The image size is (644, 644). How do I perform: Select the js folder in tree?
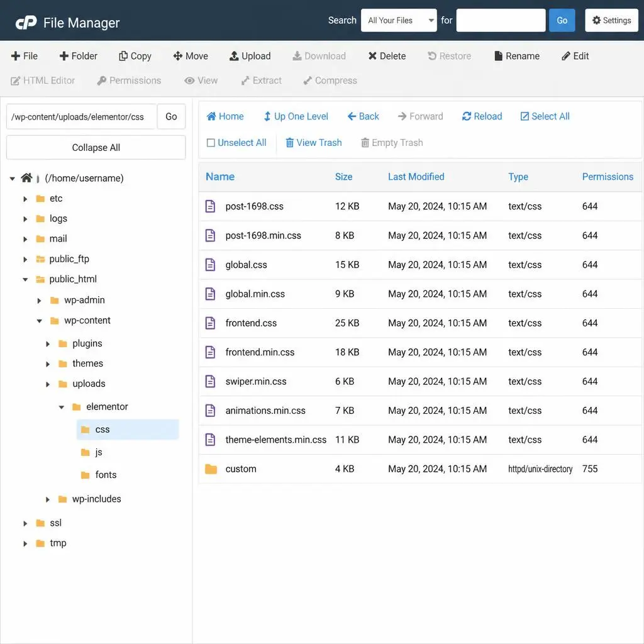[92, 452]
